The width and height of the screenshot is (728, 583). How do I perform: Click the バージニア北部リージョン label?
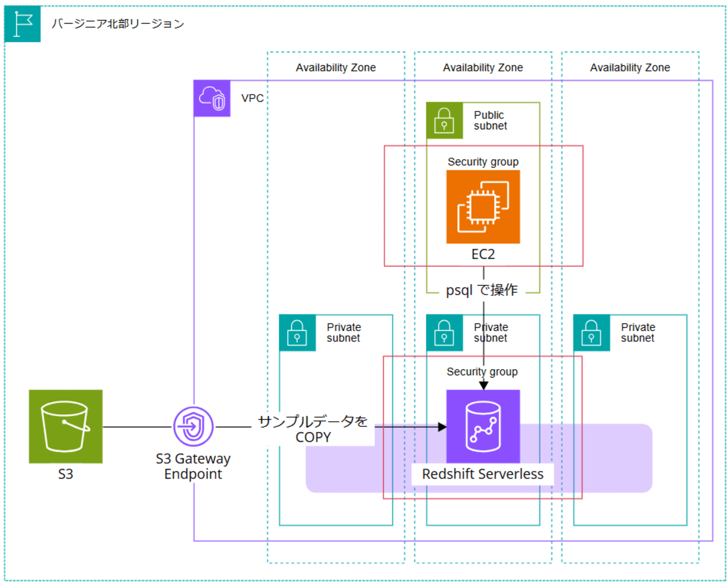click(x=118, y=24)
